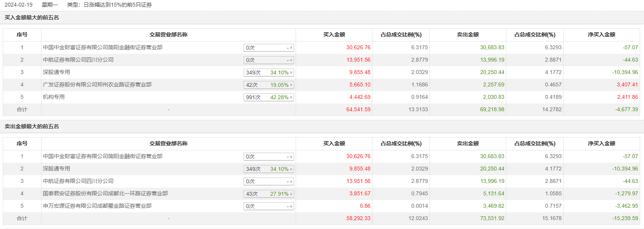
Task: Open the 0次 dropdown for 中国中金财富 in the buy table
Action: 268,48
